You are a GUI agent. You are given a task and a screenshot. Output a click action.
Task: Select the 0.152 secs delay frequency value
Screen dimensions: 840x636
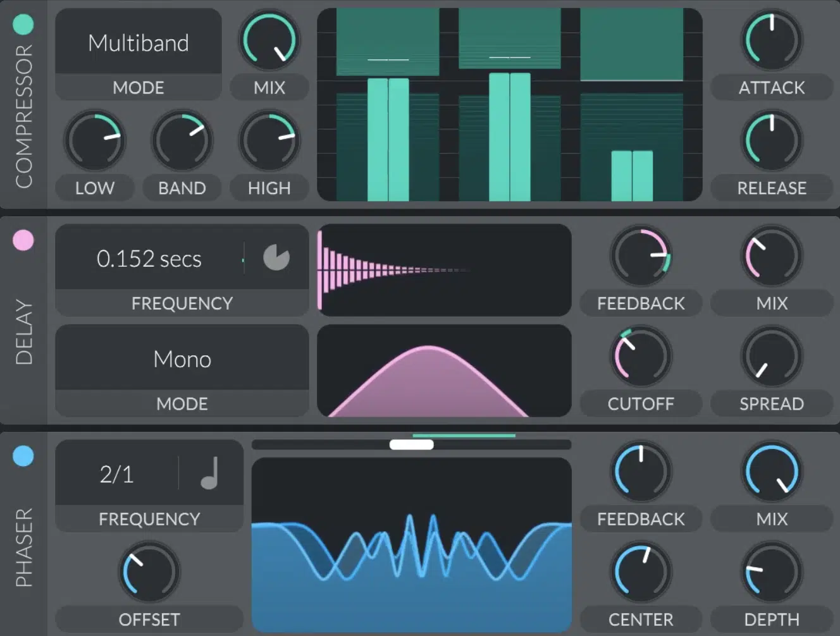pos(149,259)
